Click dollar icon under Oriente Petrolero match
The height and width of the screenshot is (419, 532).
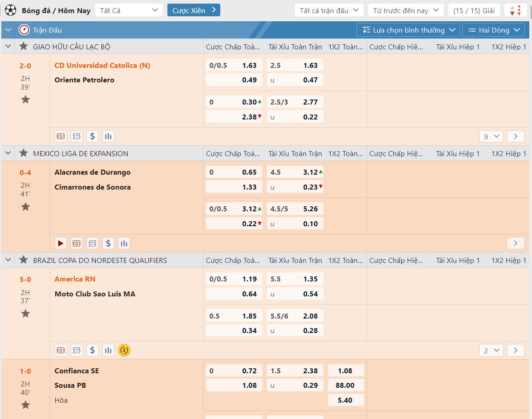tap(92, 136)
